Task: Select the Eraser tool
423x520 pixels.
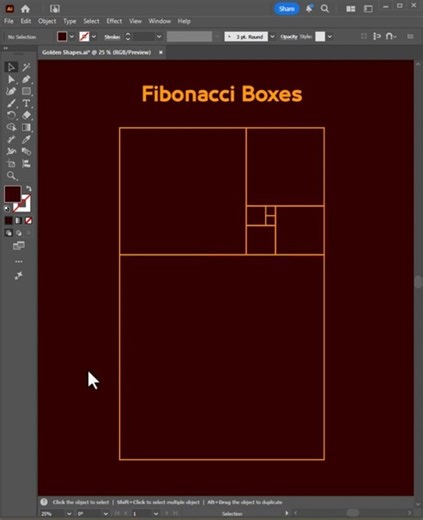Action: pyautogui.click(x=26, y=115)
